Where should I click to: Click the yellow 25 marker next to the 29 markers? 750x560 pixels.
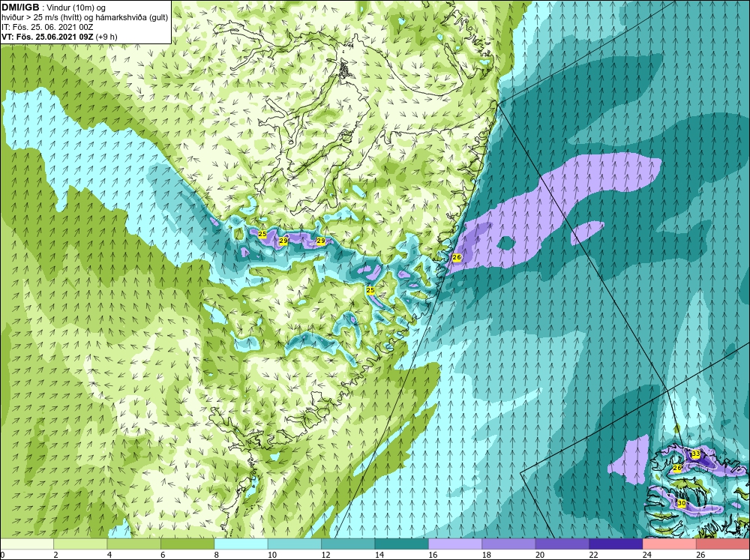pyautogui.click(x=262, y=234)
